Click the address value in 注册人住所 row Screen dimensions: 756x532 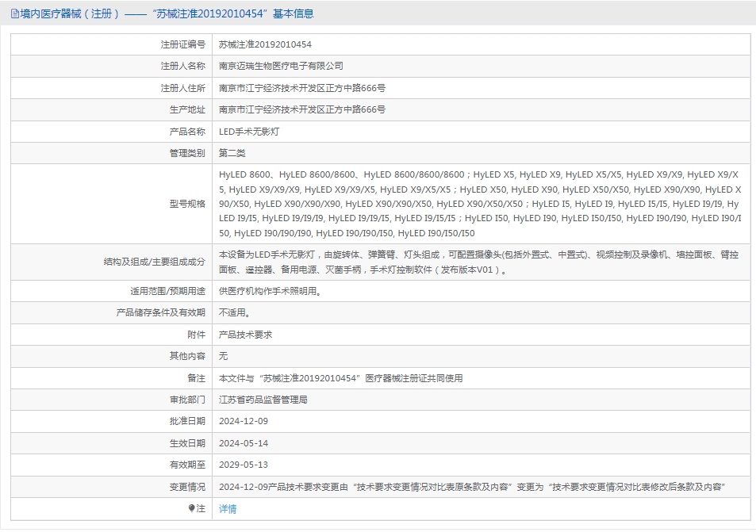click(302, 88)
